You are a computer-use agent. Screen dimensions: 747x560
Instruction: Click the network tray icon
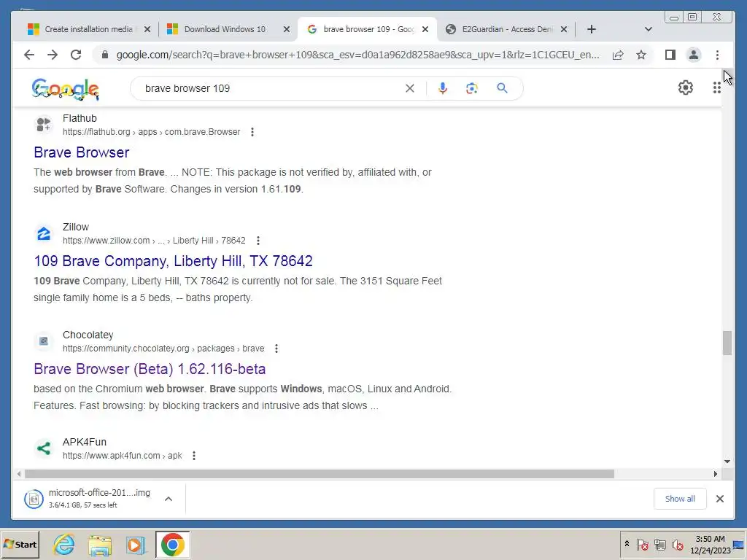(659, 544)
